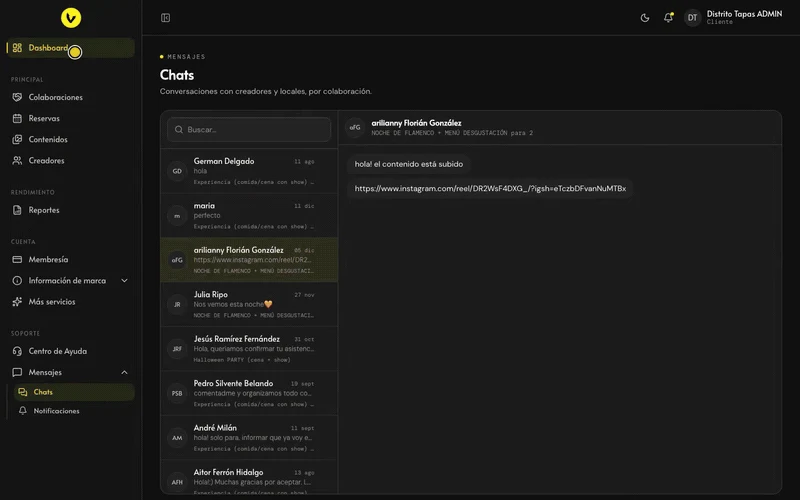Click the 'hola! el contenido está subido' message
The width and height of the screenshot is (800, 500).
pyautogui.click(x=409, y=164)
